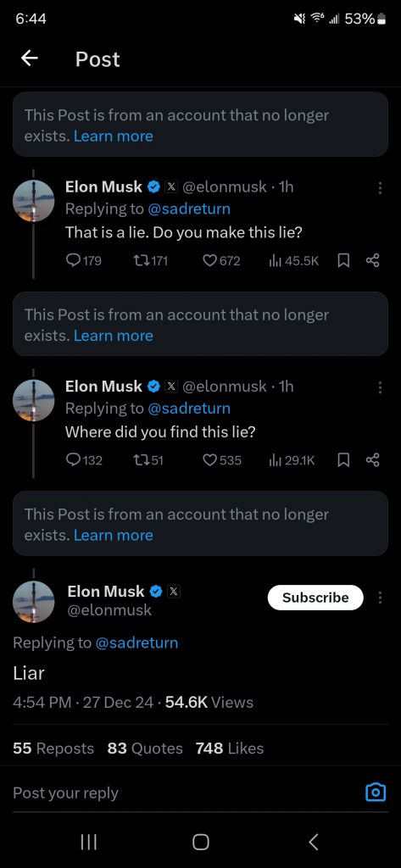Open three-dot menu on the first Elon Musk reply
This screenshot has width=401, height=868.
380,188
